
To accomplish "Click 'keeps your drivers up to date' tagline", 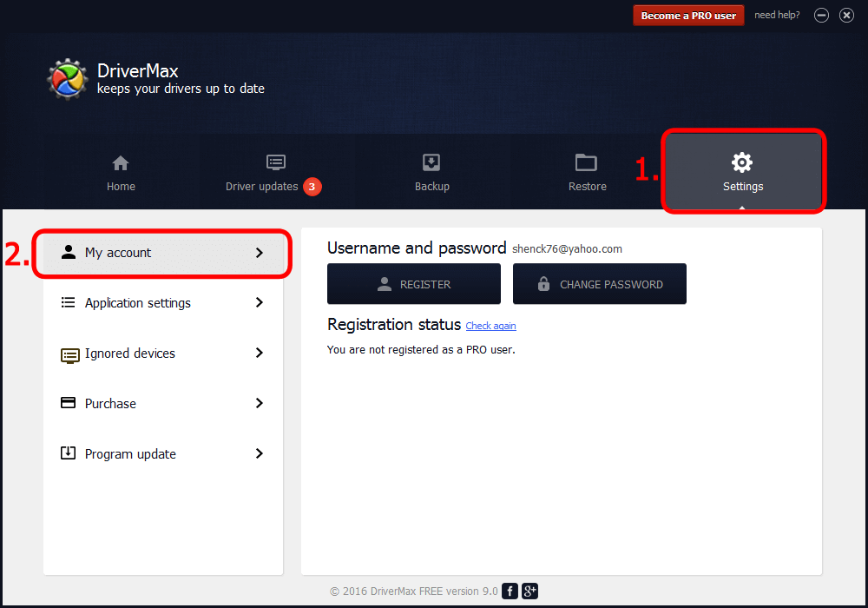I will click(181, 89).
